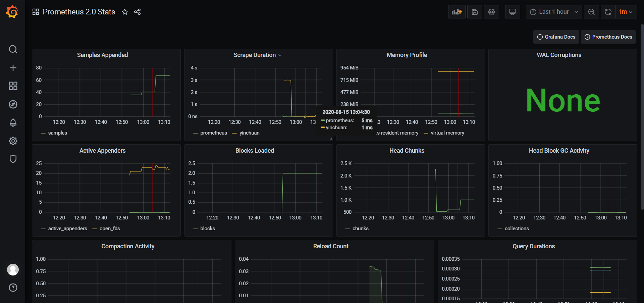Click the page vertical scrollbar

642,117
